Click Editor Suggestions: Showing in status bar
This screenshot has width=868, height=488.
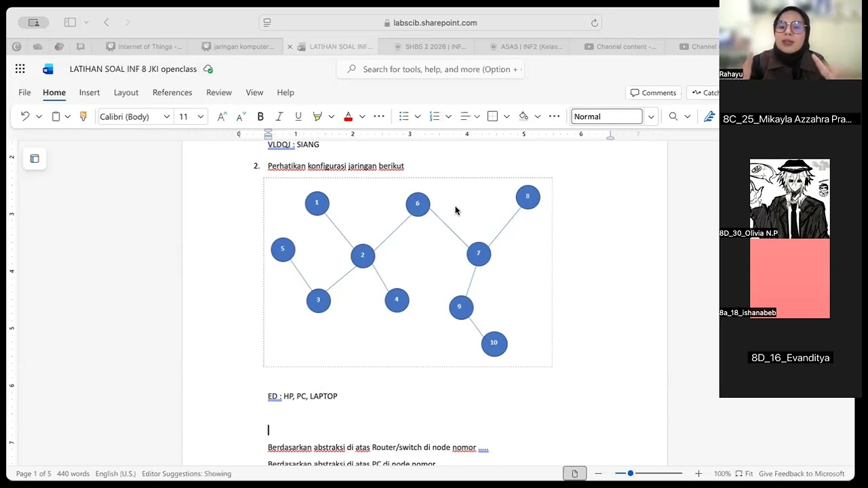point(186,474)
